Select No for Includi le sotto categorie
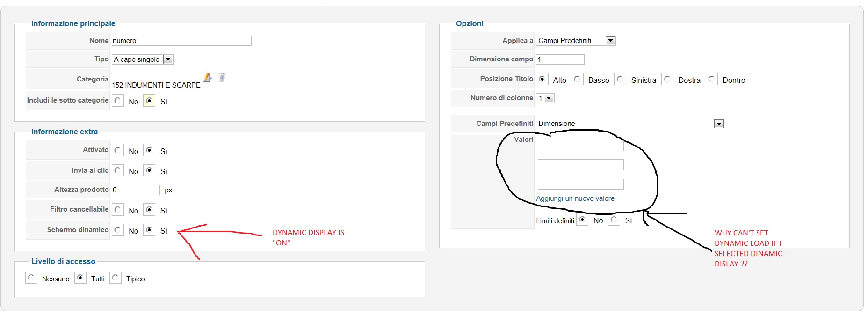 coord(118,101)
